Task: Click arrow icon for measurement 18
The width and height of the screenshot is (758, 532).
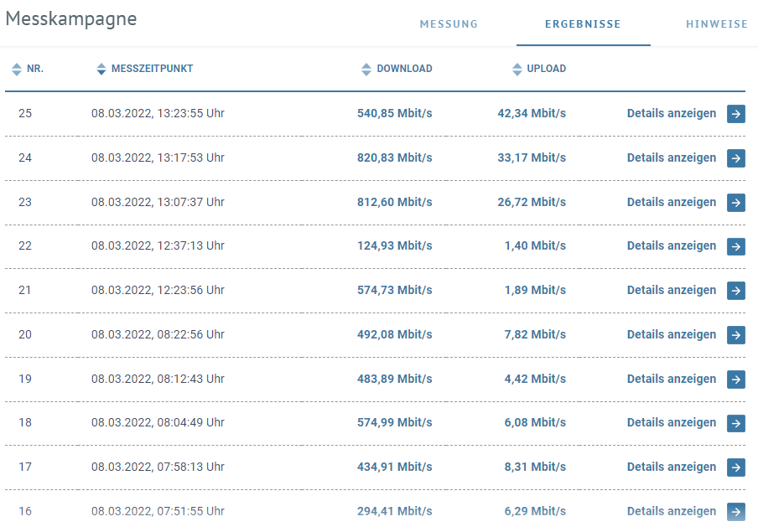Action: click(x=735, y=423)
